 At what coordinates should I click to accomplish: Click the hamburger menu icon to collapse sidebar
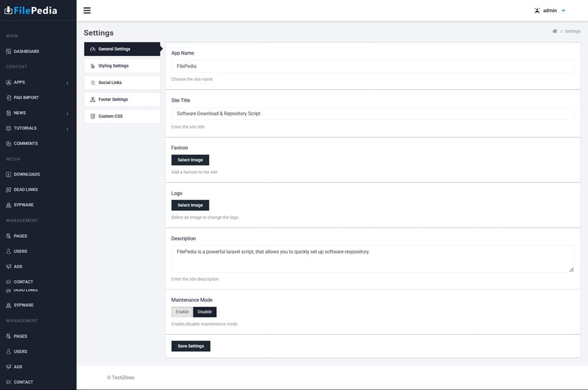tap(87, 11)
